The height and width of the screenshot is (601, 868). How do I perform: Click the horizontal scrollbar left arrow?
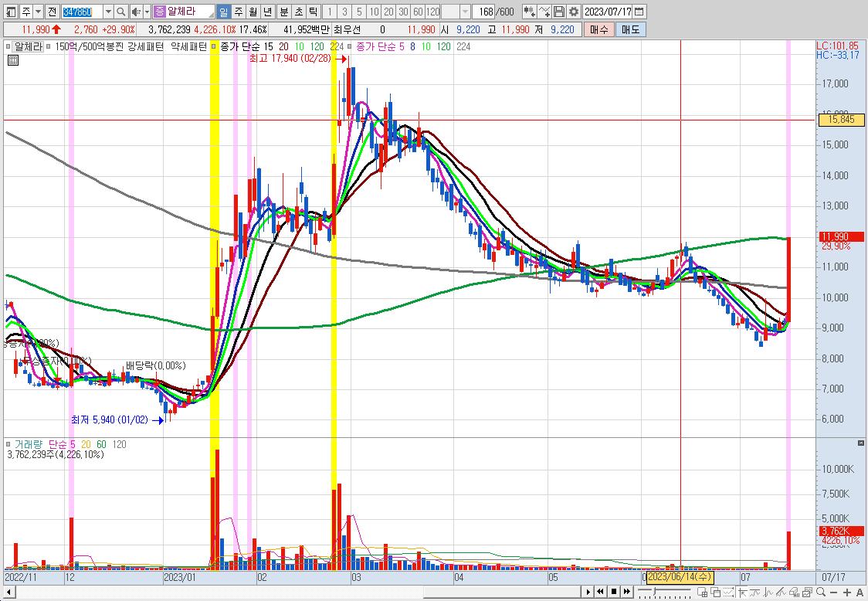[8, 593]
